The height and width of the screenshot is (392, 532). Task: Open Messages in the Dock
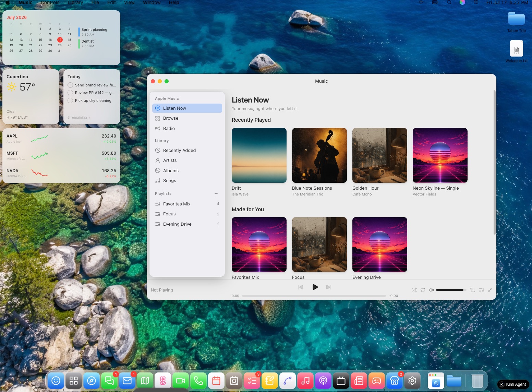tap(109, 381)
